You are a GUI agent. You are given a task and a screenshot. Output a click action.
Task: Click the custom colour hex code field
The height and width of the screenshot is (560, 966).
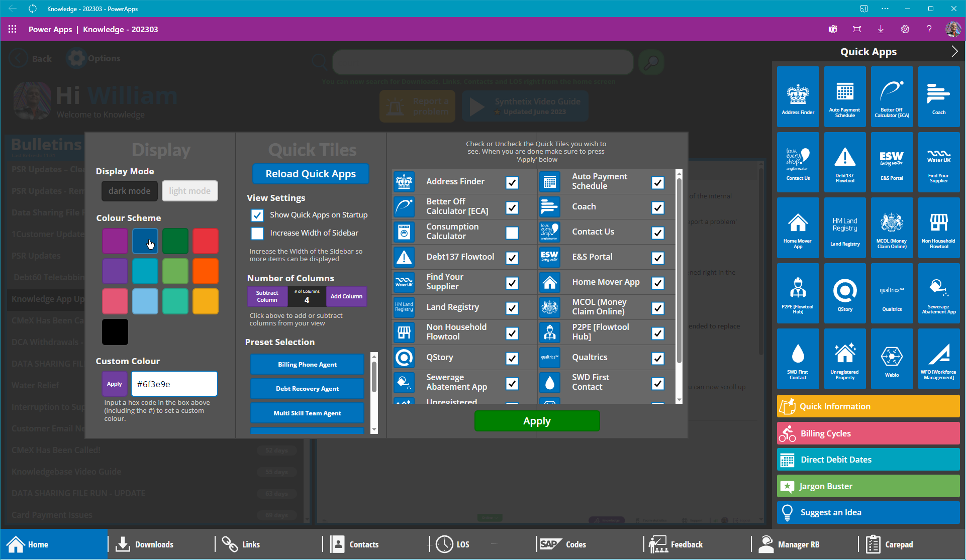coord(174,384)
